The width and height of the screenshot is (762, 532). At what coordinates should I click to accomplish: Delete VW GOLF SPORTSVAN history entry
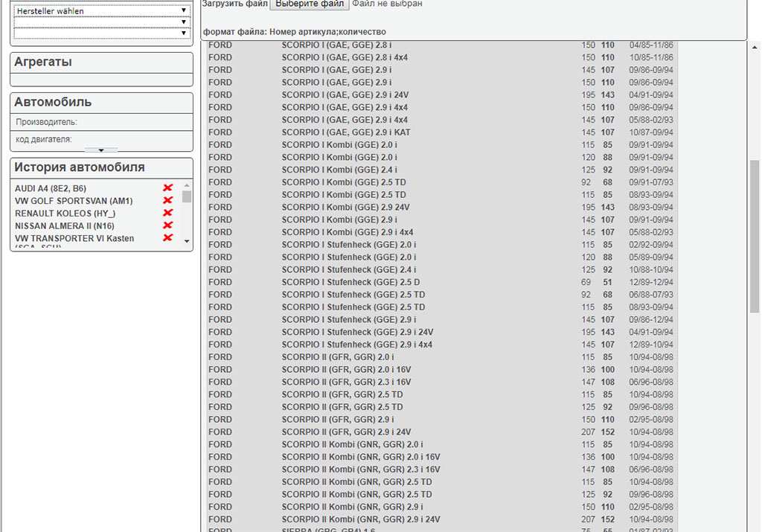(x=167, y=200)
